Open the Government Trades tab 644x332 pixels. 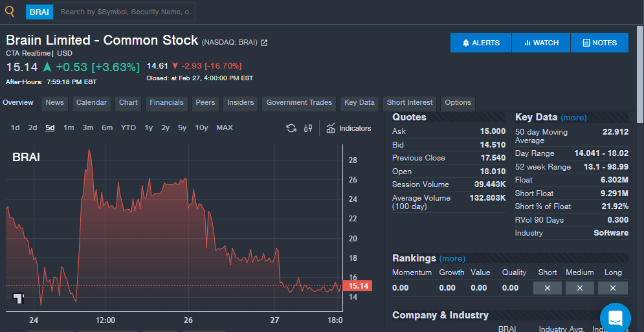[x=299, y=103]
